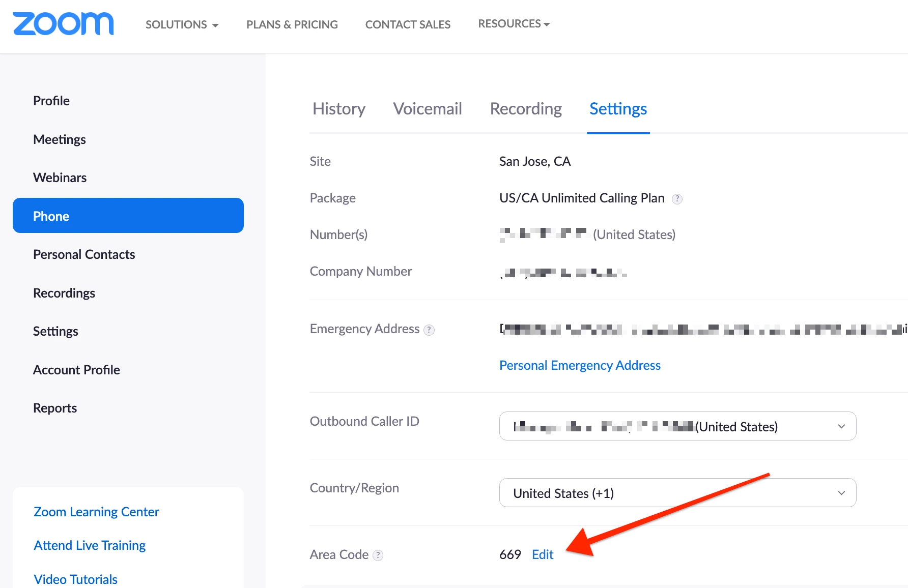Viewport: 908px width, 588px height.
Task: Select the phone Settings tab
Action: point(618,109)
